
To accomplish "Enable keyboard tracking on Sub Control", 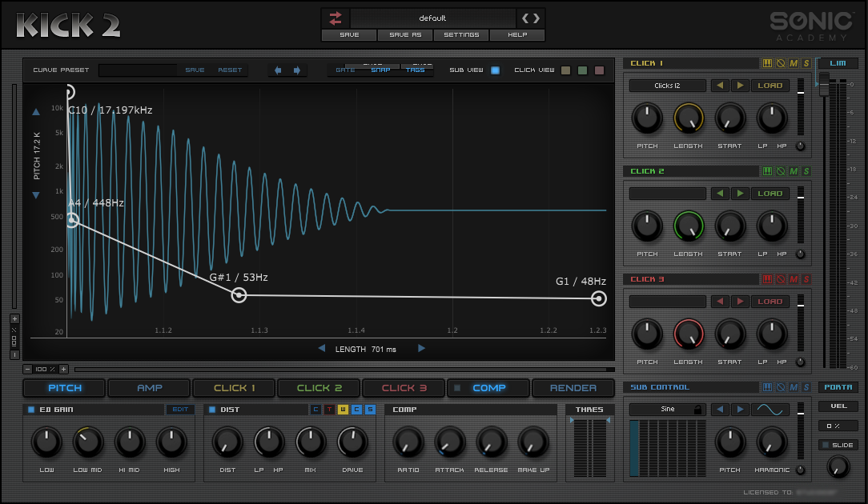I will [767, 386].
